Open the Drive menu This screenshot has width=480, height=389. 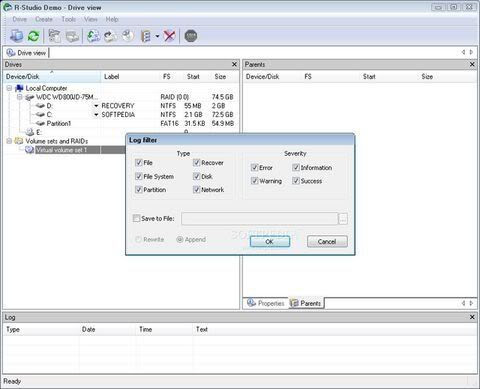point(19,19)
